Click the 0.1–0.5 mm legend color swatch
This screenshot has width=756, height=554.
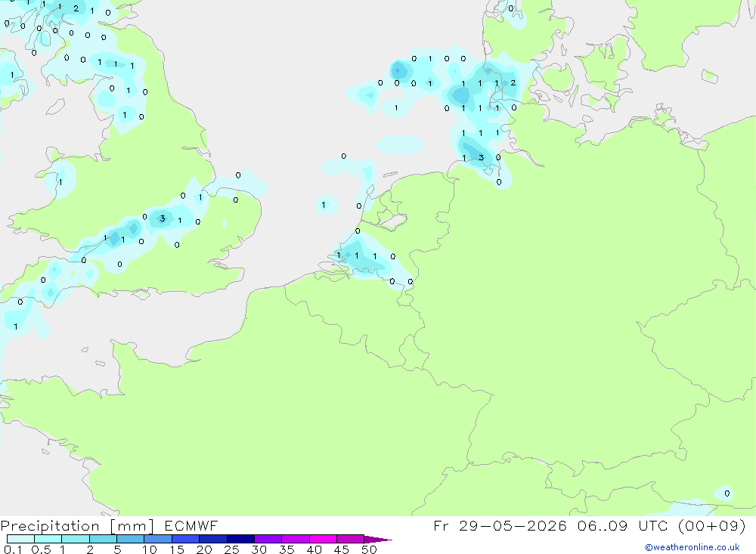tap(20, 539)
